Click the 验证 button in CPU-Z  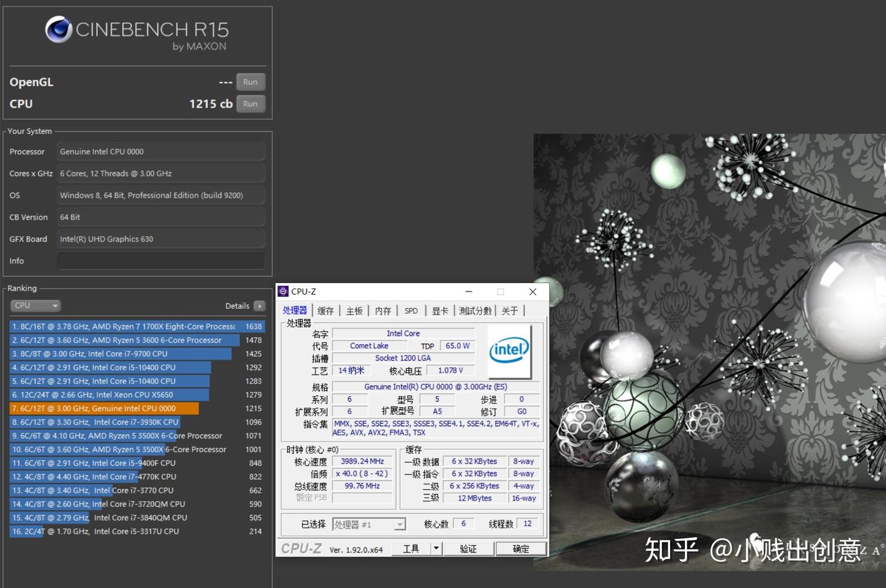tap(468, 549)
